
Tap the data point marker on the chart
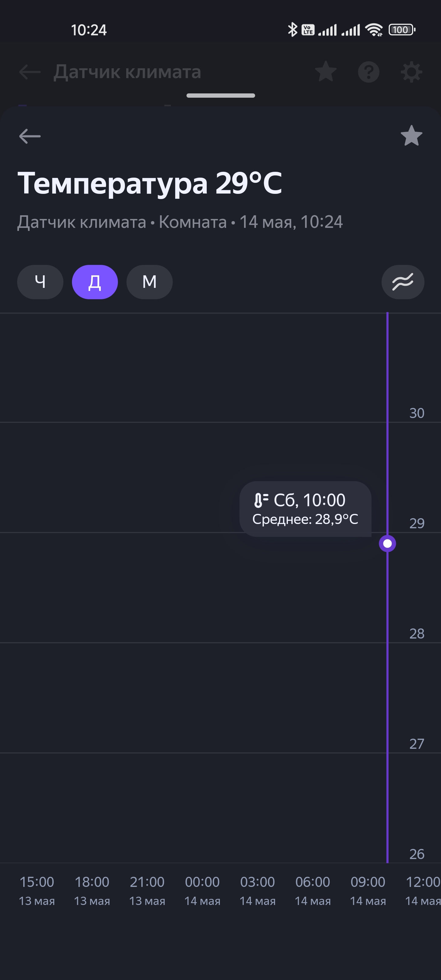(x=387, y=543)
